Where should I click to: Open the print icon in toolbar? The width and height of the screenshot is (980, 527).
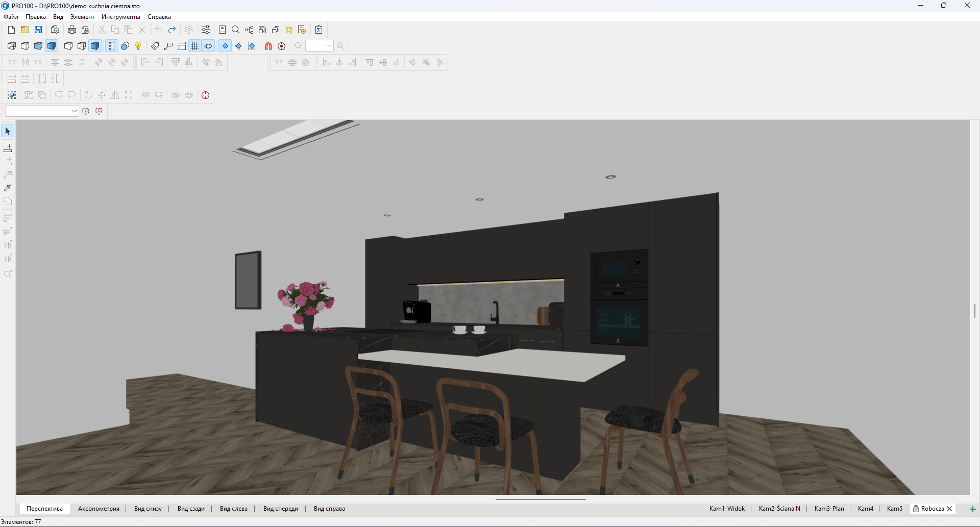click(x=72, y=30)
